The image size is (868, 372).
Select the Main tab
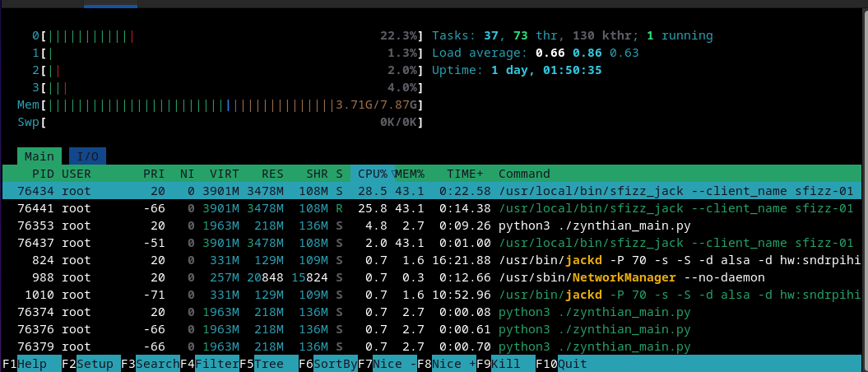click(39, 156)
